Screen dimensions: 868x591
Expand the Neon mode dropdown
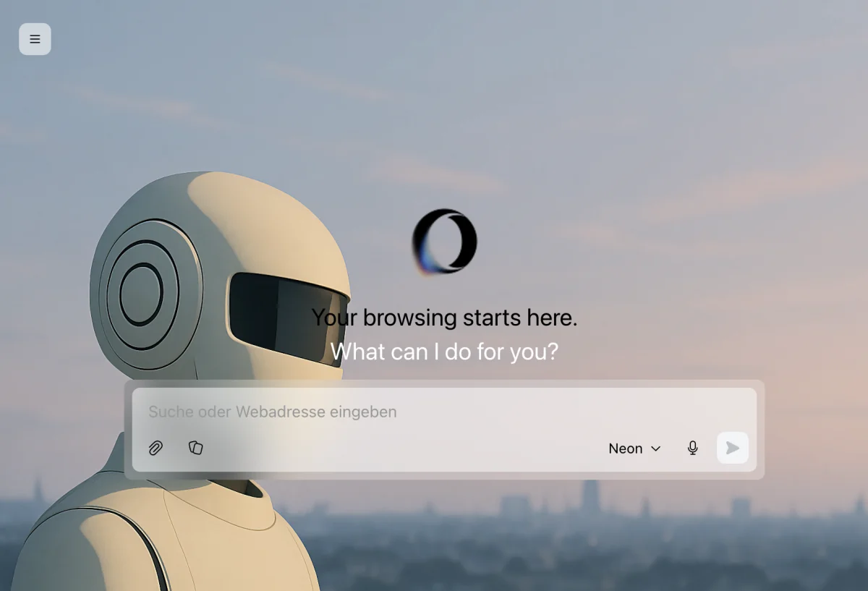634,448
